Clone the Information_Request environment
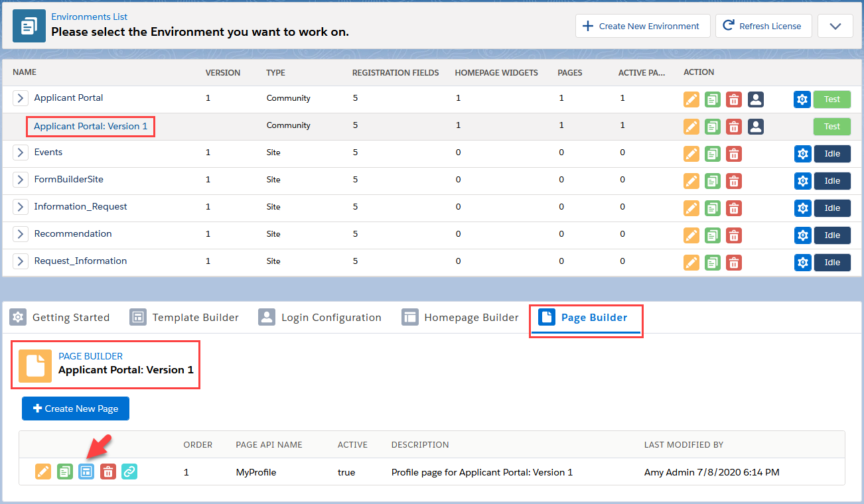Viewport: 864px width, 504px height. [x=713, y=208]
